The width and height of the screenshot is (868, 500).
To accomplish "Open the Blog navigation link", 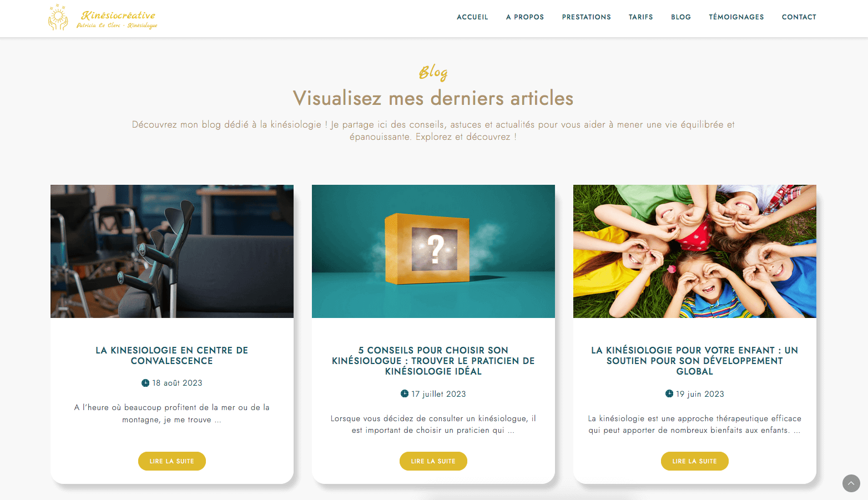I will [x=680, y=17].
